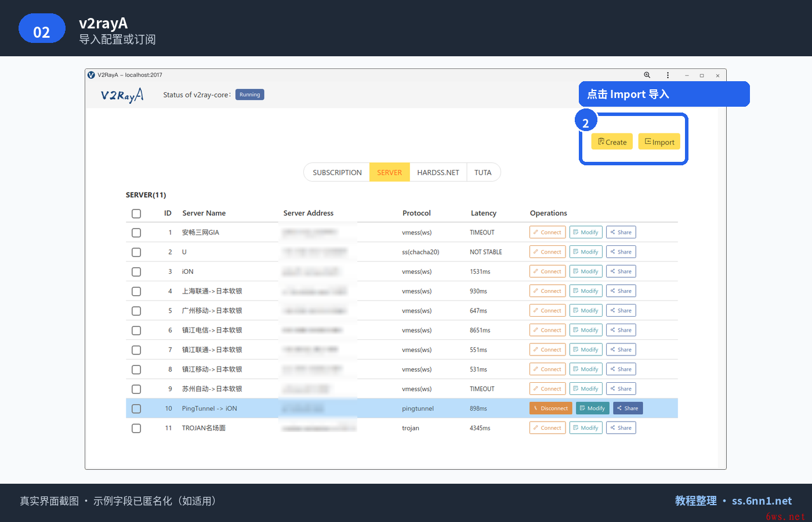
Task: Click the pingtunnel protocol cell
Action: click(x=418, y=408)
